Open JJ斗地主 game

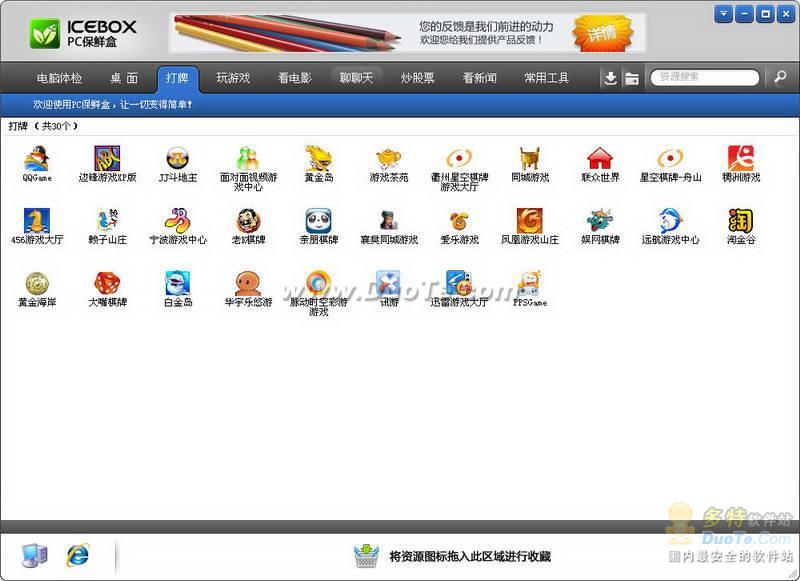(x=178, y=159)
